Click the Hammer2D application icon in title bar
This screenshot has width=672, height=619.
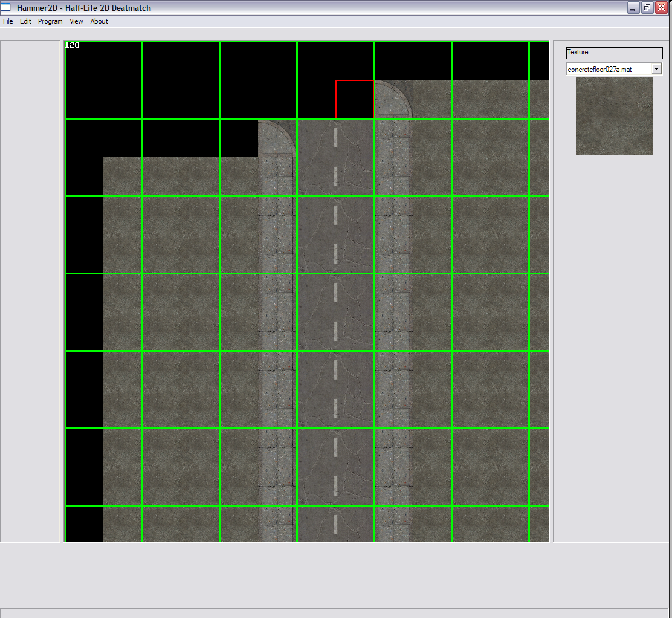(6, 7)
